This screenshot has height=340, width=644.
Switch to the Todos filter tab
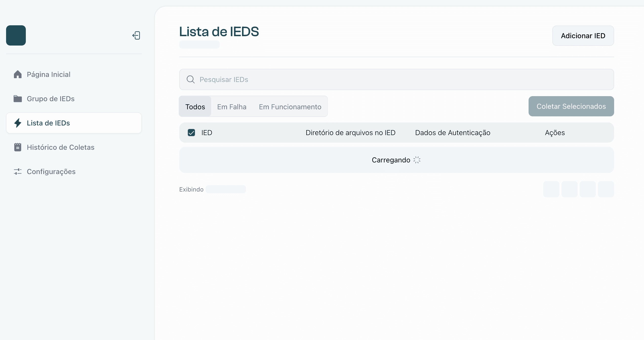(x=195, y=107)
